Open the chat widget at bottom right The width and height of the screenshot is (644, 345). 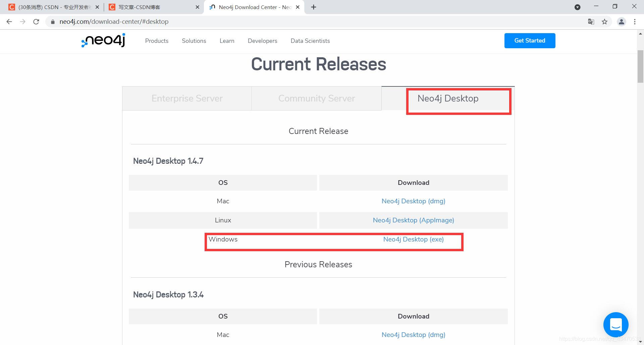point(615,324)
